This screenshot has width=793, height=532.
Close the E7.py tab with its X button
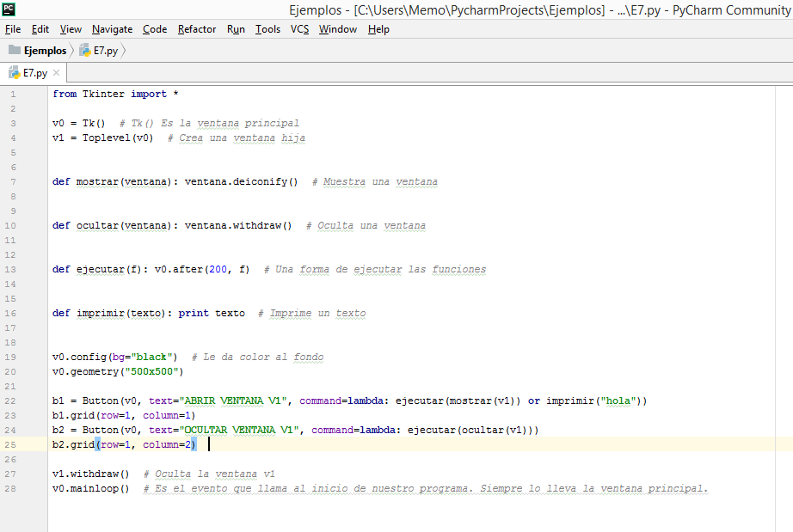click(56, 72)
